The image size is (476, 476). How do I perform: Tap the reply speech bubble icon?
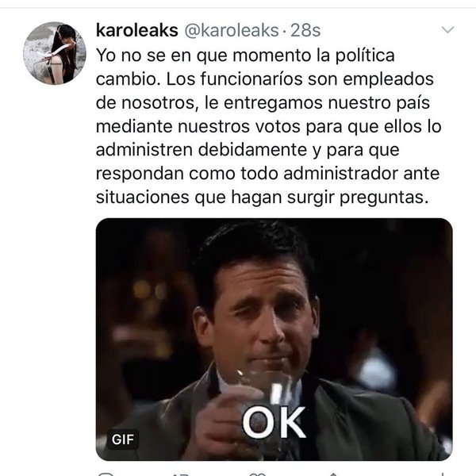point(106,474)
